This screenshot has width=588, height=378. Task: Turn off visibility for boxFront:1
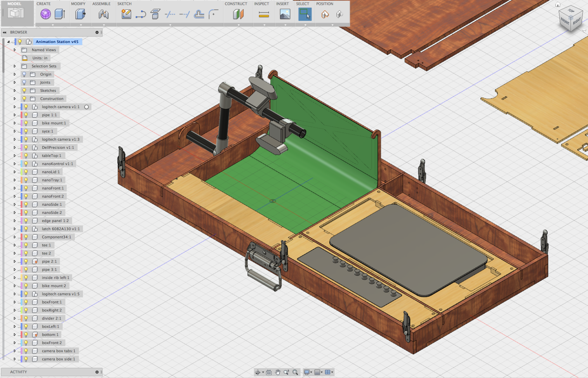tap(26, 302)
